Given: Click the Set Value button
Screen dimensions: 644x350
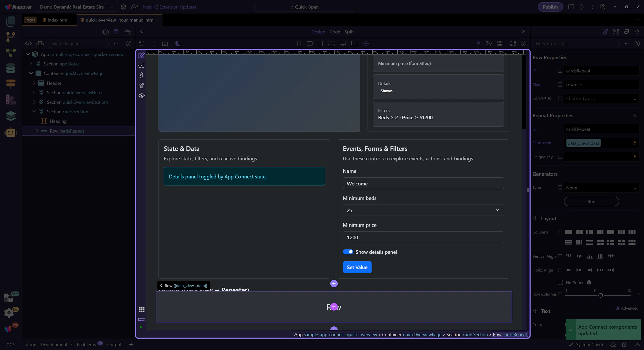Looking at the screenshot, I should [357, 267].
